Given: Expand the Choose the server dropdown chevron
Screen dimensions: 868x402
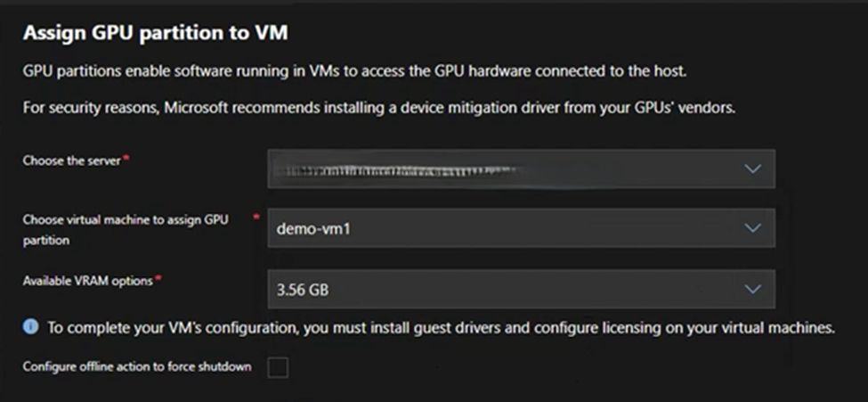Looking at the screenshot, I should [752, 169].
